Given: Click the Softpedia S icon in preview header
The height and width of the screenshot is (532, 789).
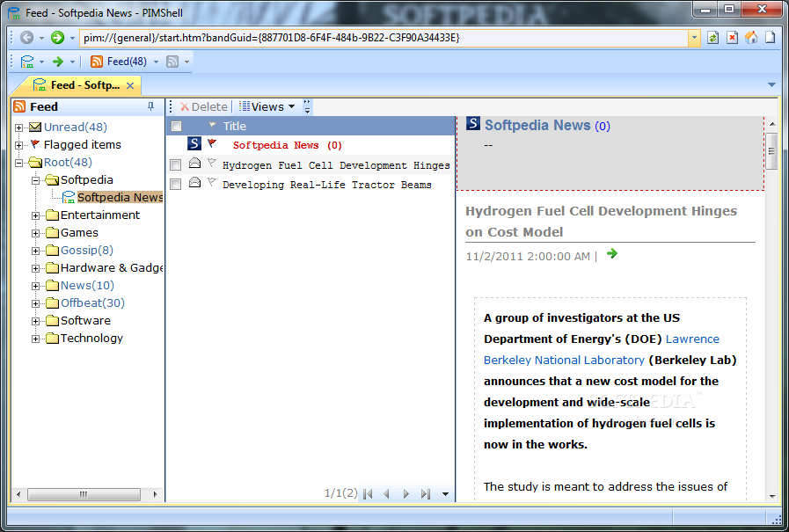Looking at the screenshot, I should [x=473, y=123].
